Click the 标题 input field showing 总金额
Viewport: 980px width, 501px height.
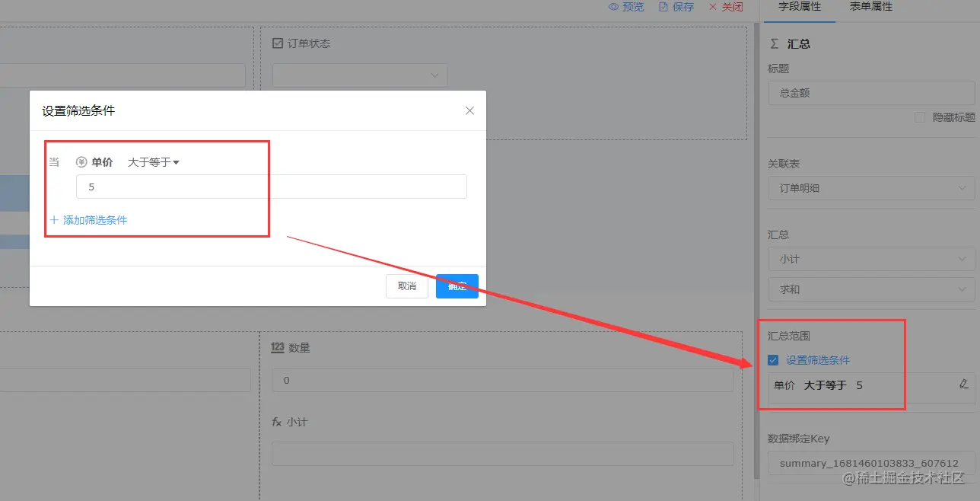871,93
